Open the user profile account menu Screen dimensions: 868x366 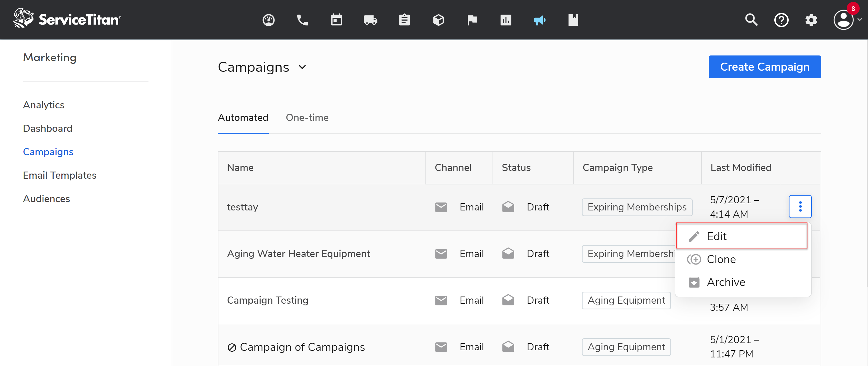(x=844, y=20)
